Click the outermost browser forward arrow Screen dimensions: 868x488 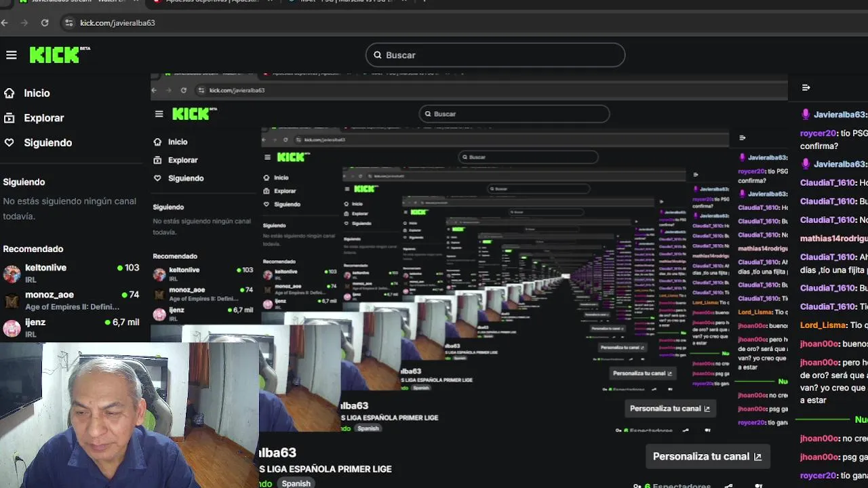[x=24, y=22]
